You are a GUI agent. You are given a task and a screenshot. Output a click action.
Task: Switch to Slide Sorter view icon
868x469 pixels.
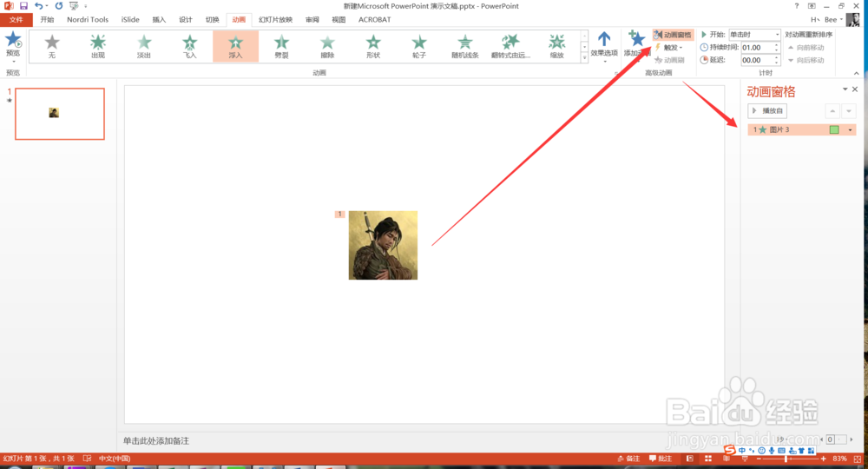coord(708,459)
